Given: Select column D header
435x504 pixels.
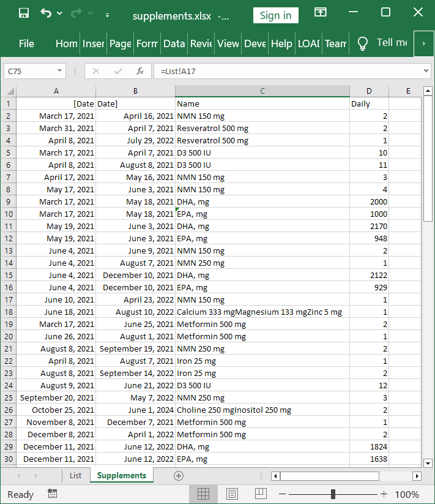Looking at the screenshot, I should coord(369,91).
